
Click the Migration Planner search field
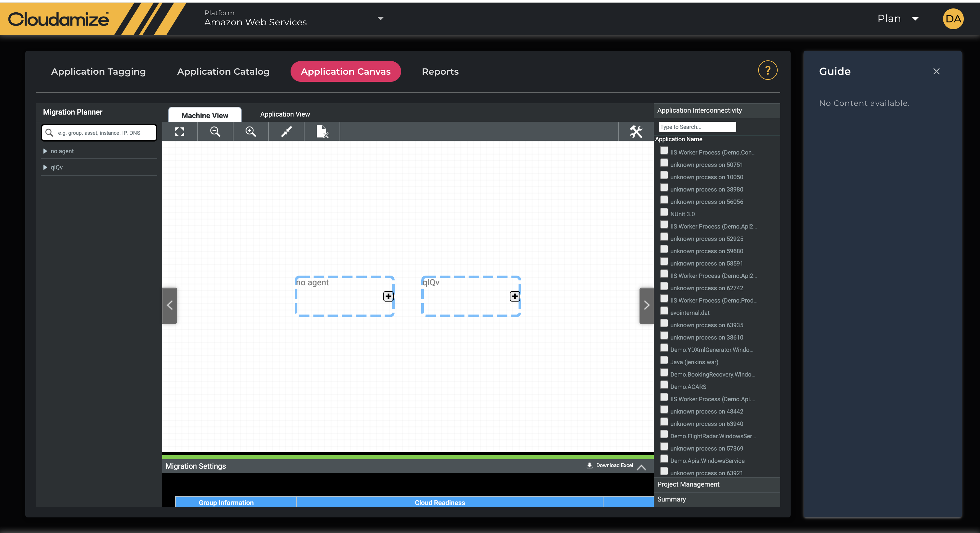click(x=99, y=133)
